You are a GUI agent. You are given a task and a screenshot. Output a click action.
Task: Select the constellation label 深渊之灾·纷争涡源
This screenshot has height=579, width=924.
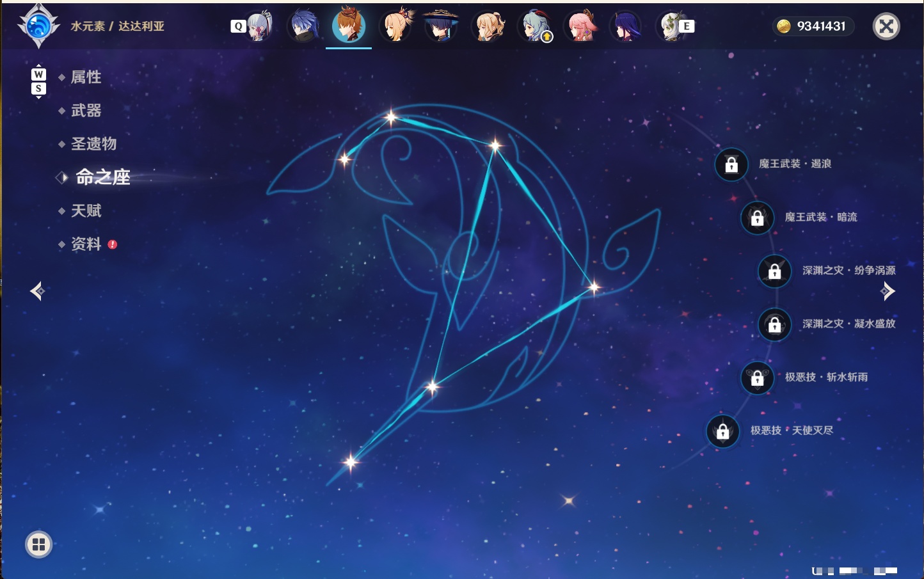849,270
